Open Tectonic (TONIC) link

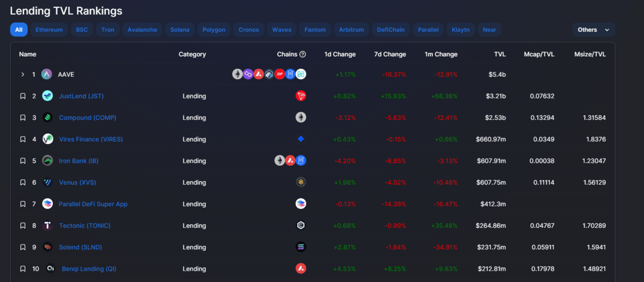click(x=85, y=226)
